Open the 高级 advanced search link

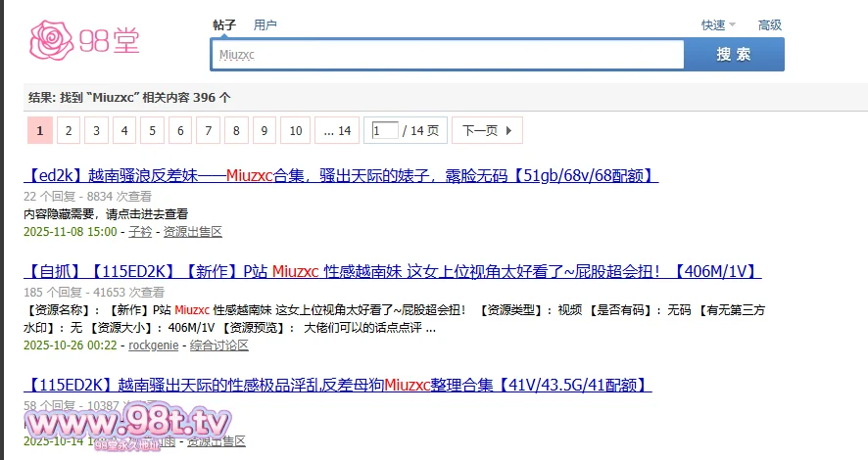click(769, 25)
